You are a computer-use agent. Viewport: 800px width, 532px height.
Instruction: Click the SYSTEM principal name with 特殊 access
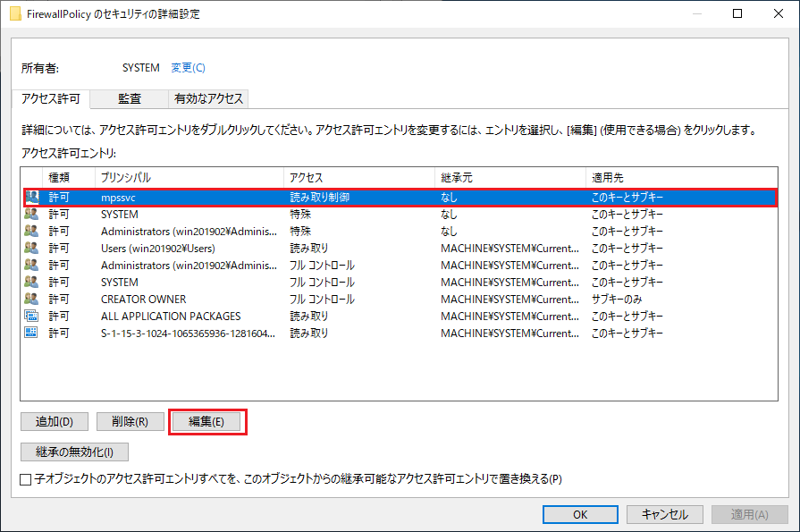(120, 215)
